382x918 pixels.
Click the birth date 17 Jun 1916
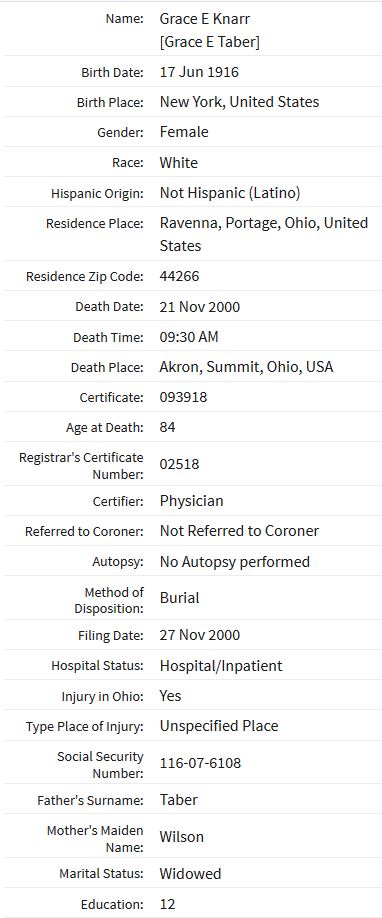click(199, 72)
